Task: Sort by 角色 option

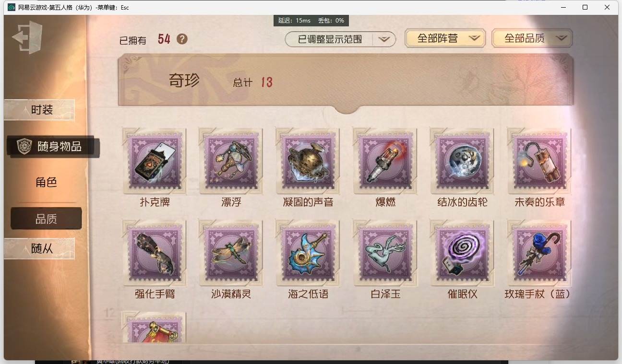Action: tap(46, 182)
